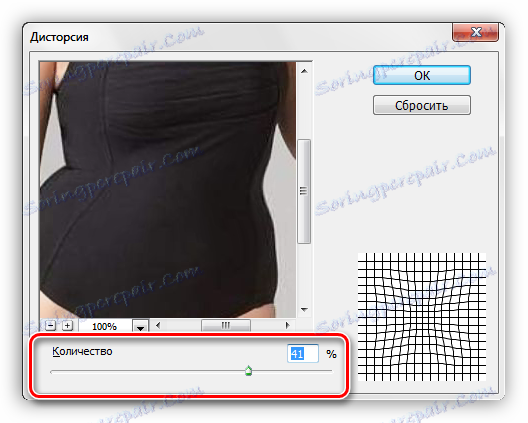Click the Количество amount slider handle
528x423 pixels.
(x=249, y=370)
